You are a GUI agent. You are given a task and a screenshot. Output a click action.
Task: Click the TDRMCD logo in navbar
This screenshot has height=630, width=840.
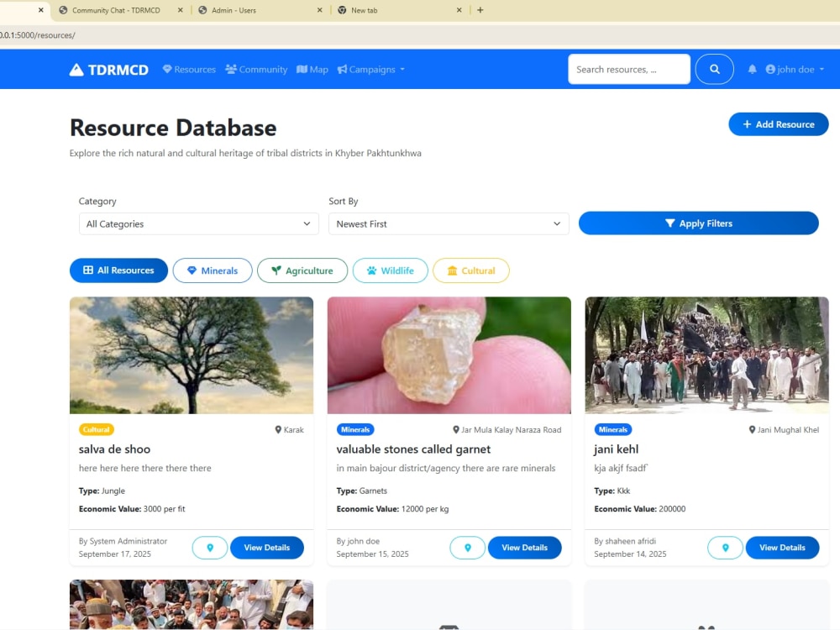point(108,70)
